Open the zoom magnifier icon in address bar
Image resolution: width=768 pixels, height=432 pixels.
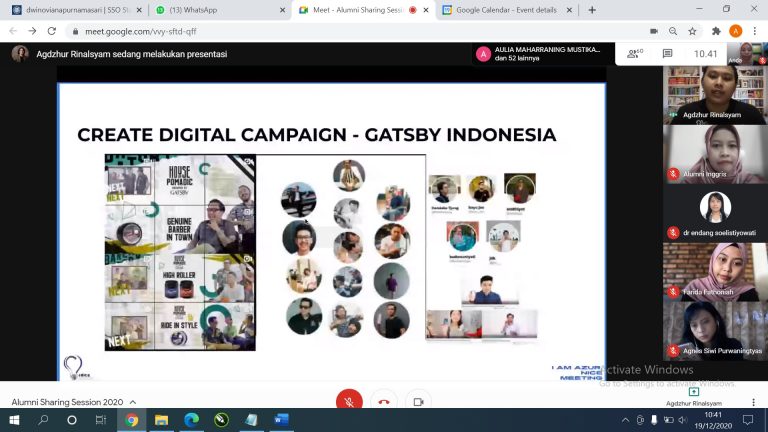pyautogui.click(x=673, y=31)
